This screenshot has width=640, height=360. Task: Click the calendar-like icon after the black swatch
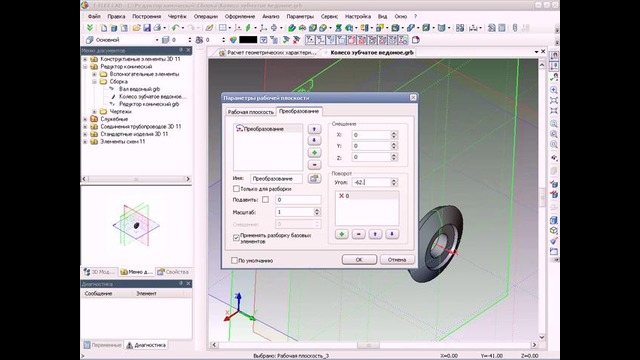pos(263,40)
